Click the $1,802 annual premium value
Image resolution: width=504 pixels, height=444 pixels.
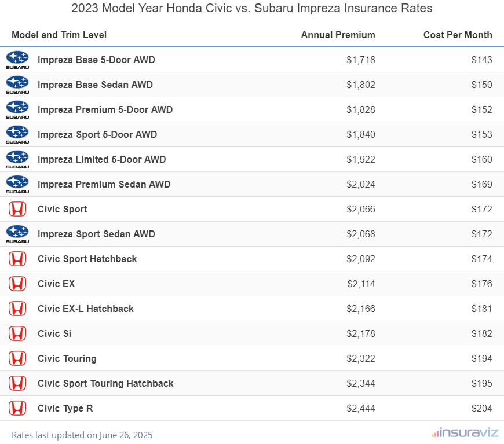tap(361, 85)
